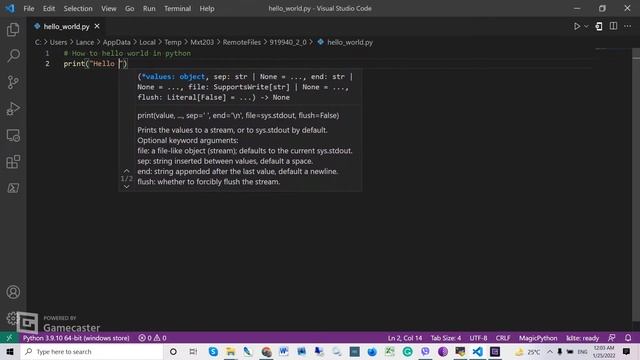Viewport: 640px width, 360px height.
Task: Close the hello_world.py tab
Action: 97,26
